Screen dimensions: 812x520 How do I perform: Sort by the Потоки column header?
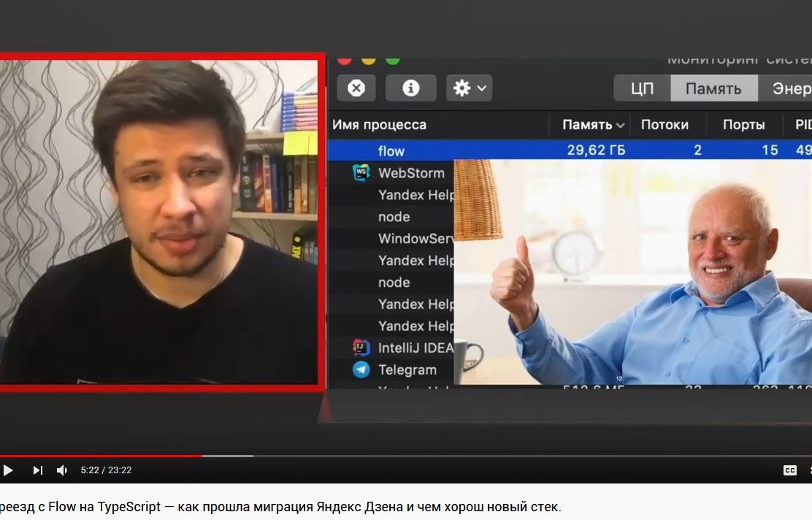click(x=665, y=125)
